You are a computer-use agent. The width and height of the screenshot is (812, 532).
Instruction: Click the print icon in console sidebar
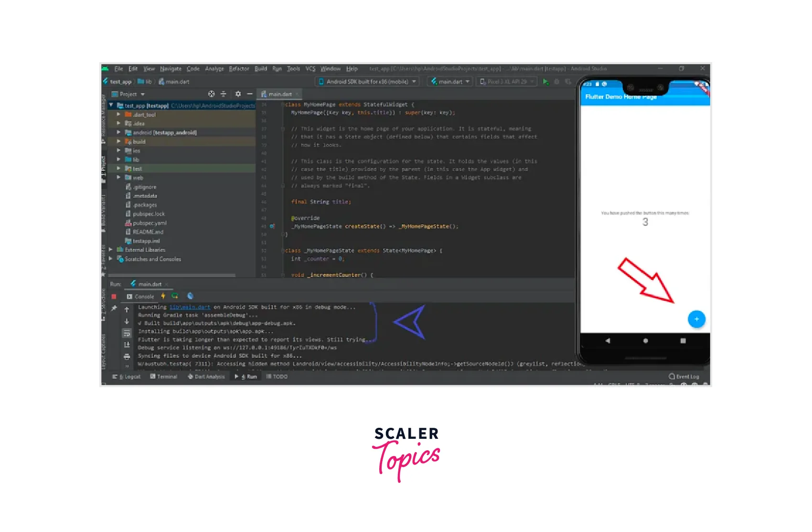click(127, 357)
